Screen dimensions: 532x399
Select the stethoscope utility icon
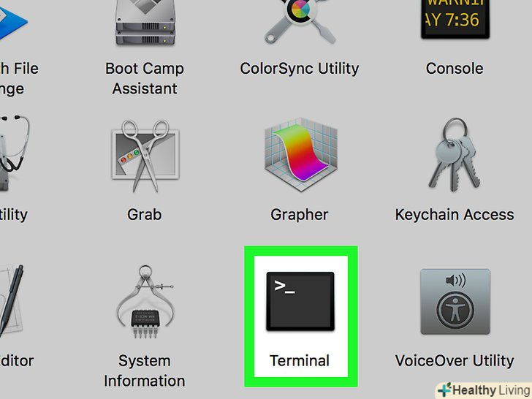(x=14, y=153)
